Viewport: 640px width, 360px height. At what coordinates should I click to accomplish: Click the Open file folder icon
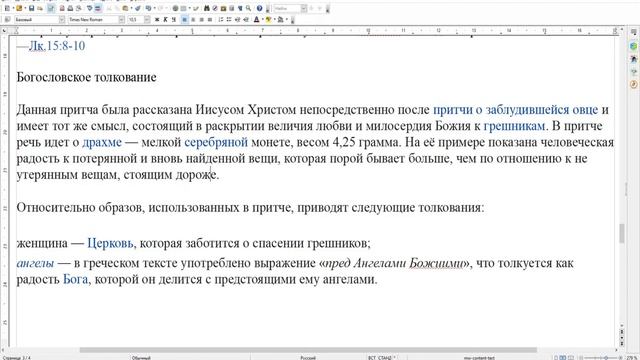19,8
